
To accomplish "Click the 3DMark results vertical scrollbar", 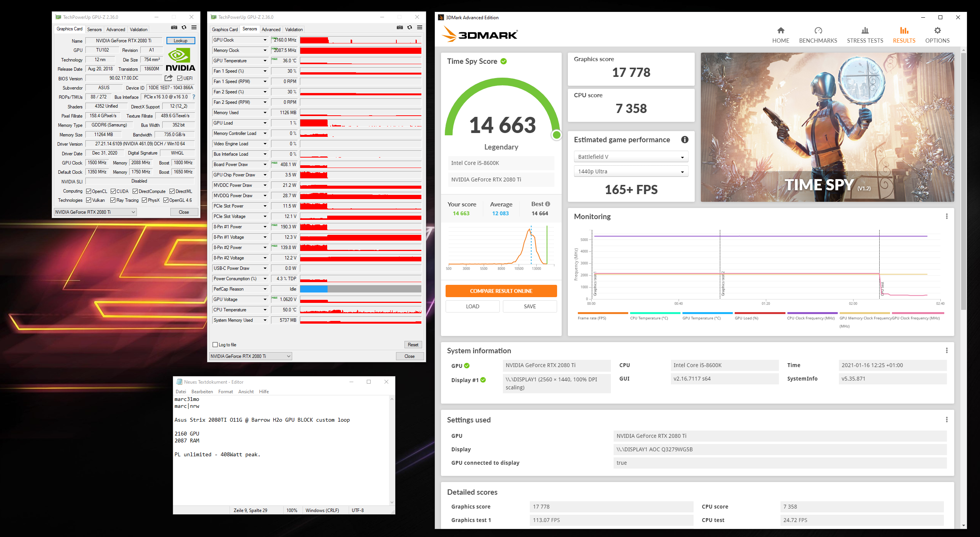I will [x=963, y=181].
